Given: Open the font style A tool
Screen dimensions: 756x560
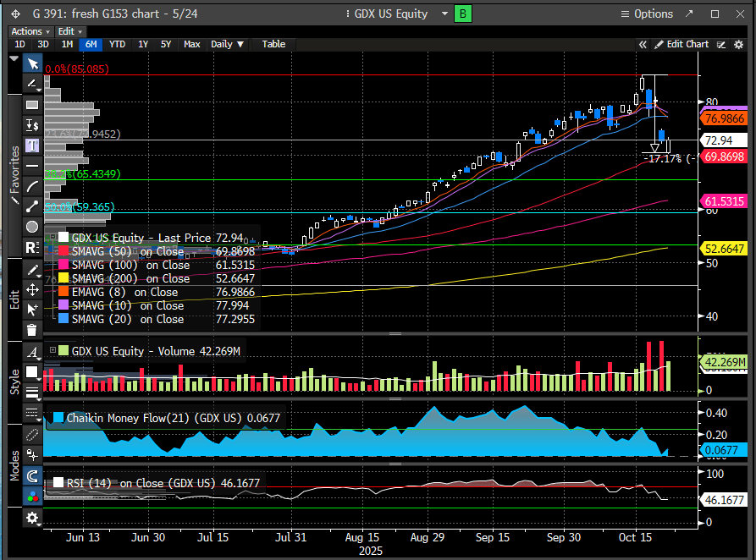Looking at the screenshot, I should click(x=32, y=352).
